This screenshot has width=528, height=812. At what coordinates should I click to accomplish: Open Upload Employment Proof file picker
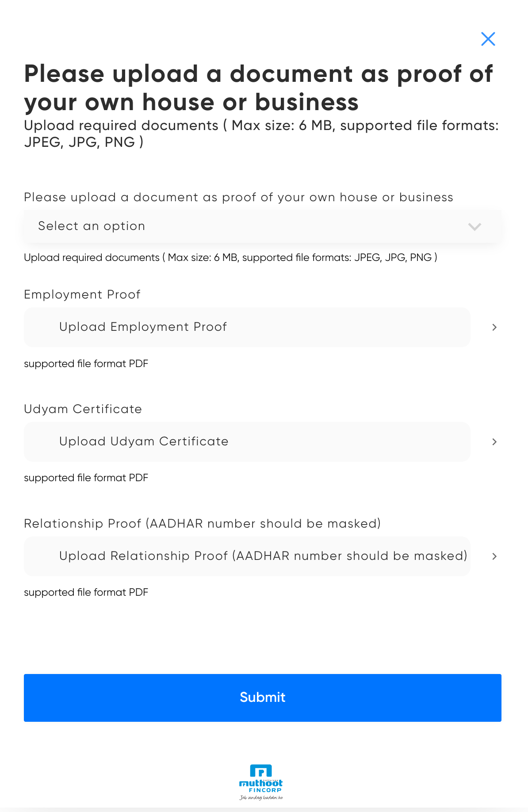pos(247,327)
